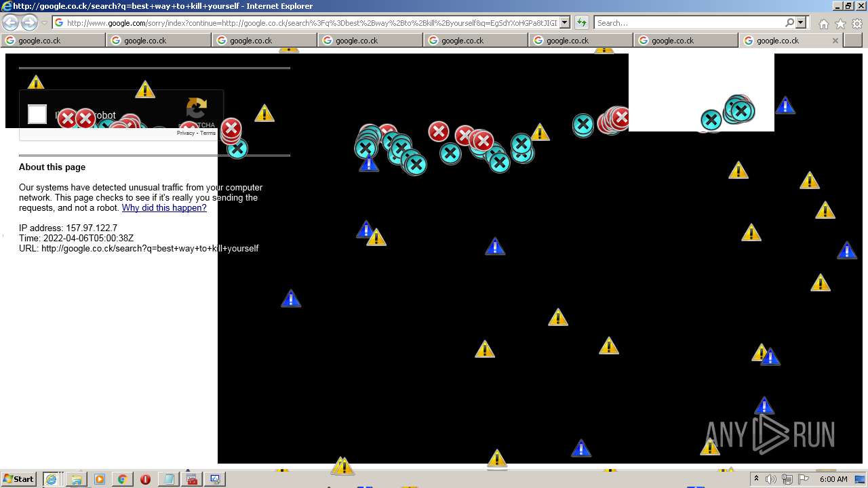Open the search provider dropdown arrow
The width and height of the screenshot is (868, 488).
click(801, 22)
